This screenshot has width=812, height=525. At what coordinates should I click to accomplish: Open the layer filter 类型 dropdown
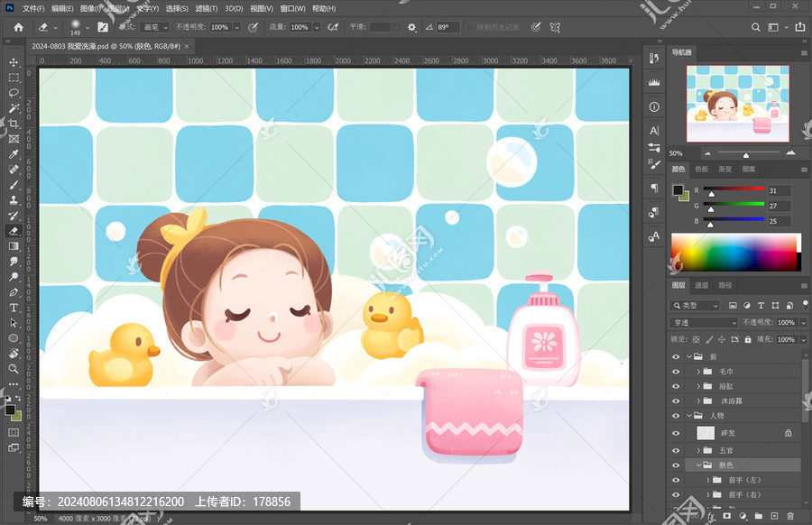point(695,306)
